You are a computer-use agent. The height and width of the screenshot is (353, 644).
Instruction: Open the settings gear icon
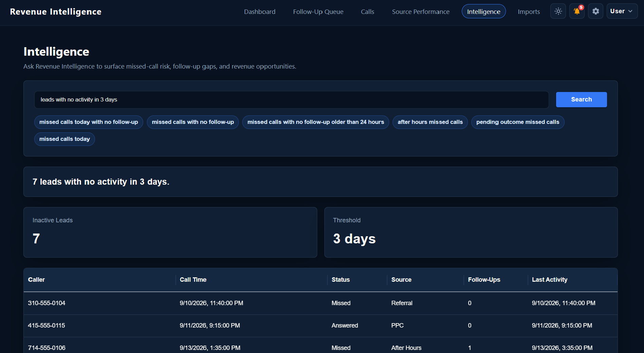(x=595, y=11)
